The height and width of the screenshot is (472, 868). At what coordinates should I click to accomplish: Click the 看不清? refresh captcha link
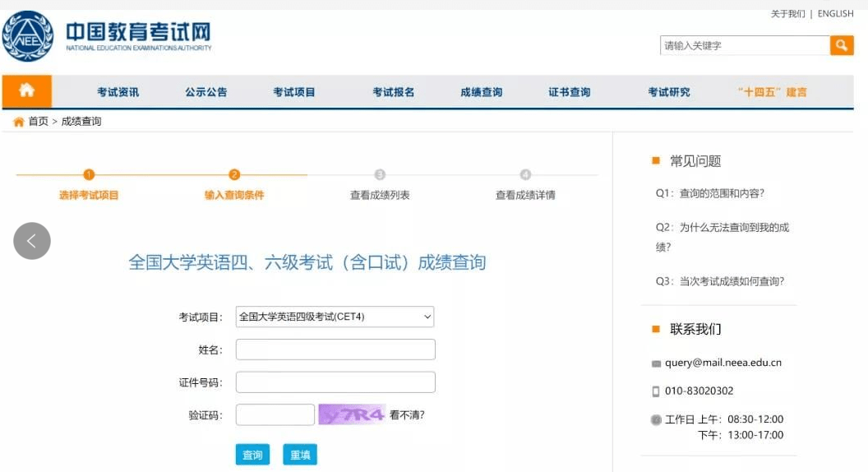[x=407, y=415]
